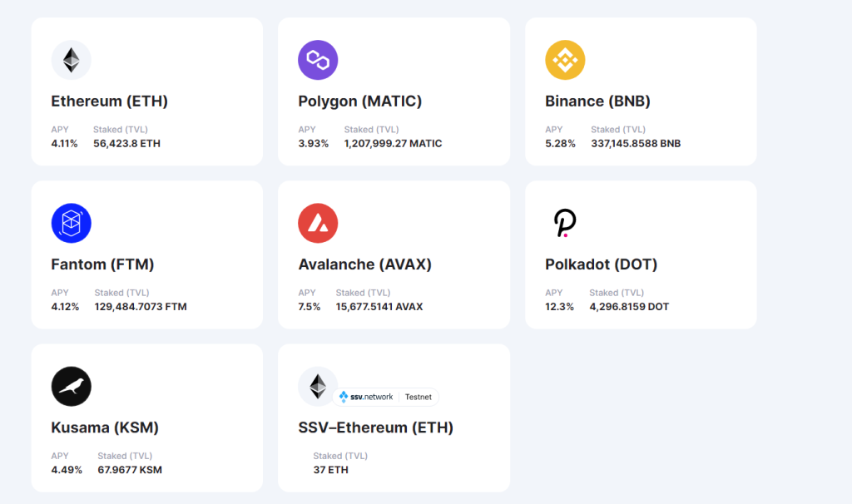Screen dimensions: 852x504
Task: Click the Staked (TVL) label in the Fantom card
Action: point(121,293)
